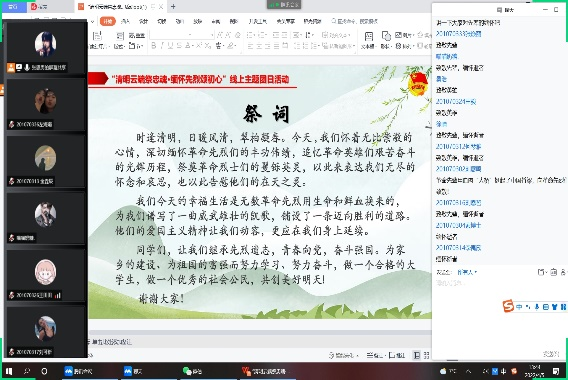This screenshot has height=380, width=568.
Task: Center-align the paragraph text
Action: [x=259, y=46]
